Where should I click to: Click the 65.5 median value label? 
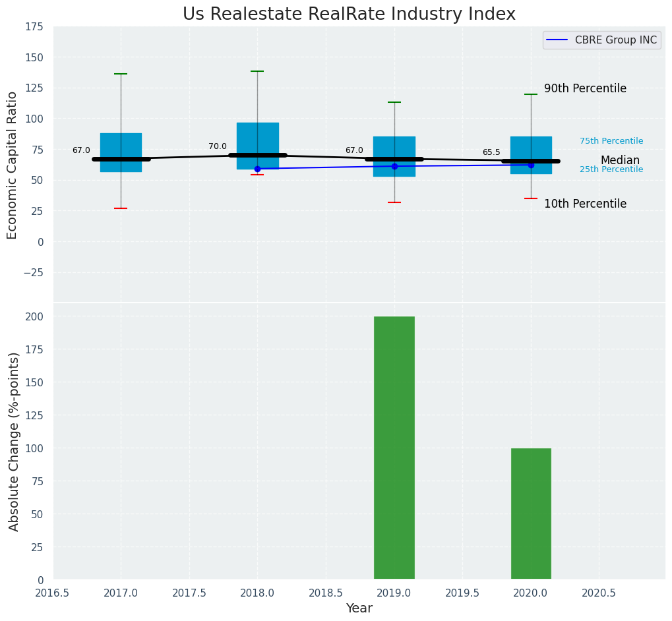[x=491, y=152]
